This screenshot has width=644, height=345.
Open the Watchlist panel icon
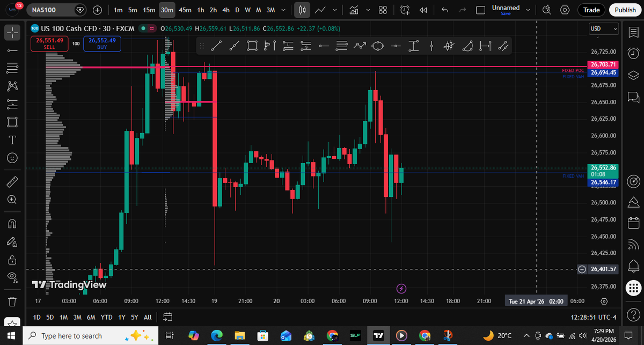click(x=633, y=32)
